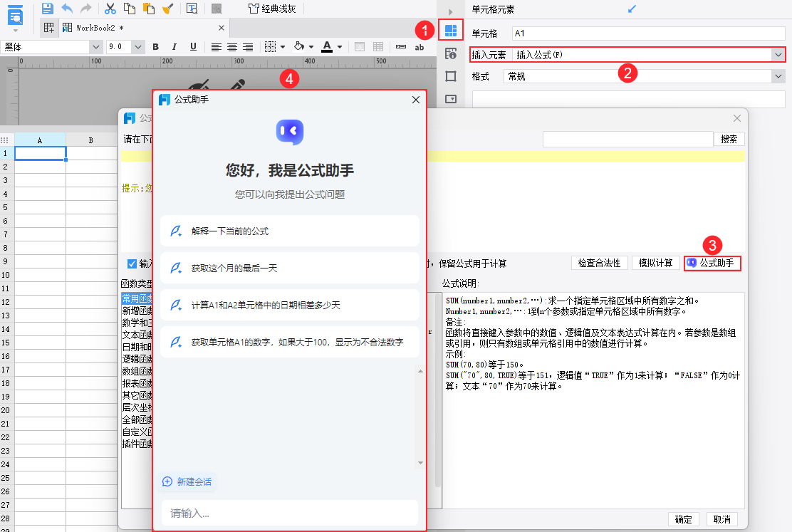The width and height of the screenshot is (792, 532).
Task: Click the Save icon in top toolbar
Action: (47, 8)
